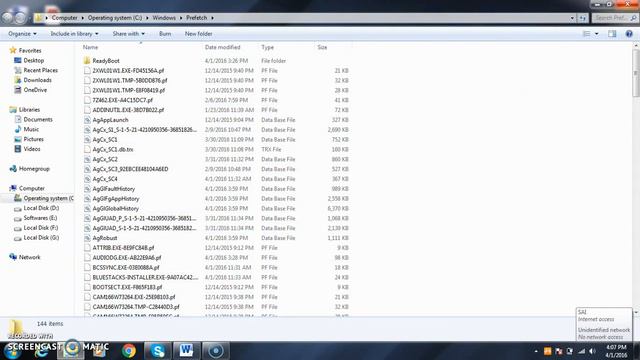The width and height of the screenshot is (640, 360).
Task: Click the Back navigation button
Action: (7, 18)
